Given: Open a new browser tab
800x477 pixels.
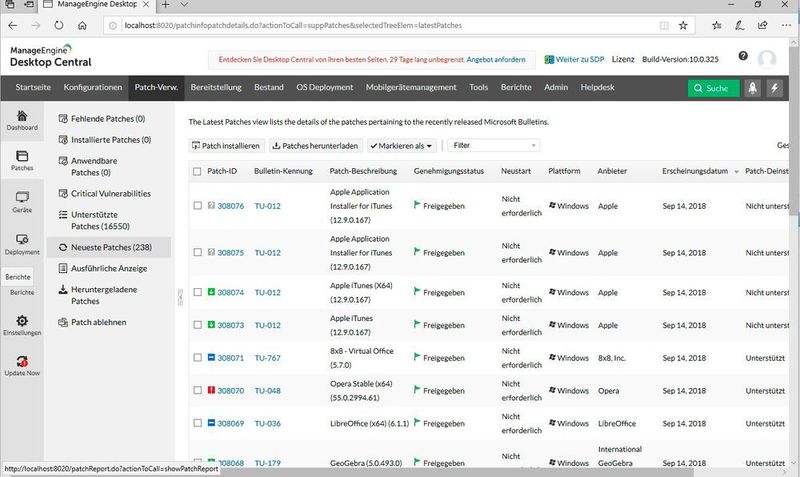Looking at the screenshot, I should tap(165, 5).
